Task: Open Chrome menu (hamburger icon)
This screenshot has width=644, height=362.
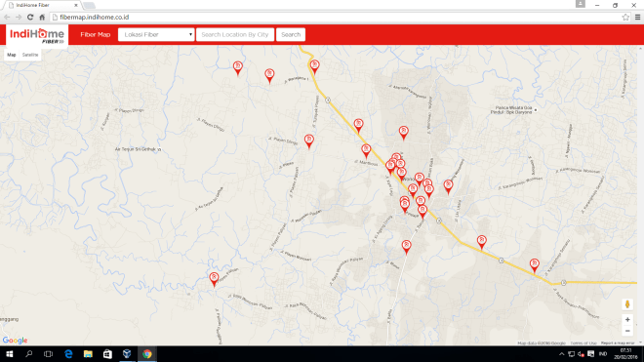Action: pos(637,18)
